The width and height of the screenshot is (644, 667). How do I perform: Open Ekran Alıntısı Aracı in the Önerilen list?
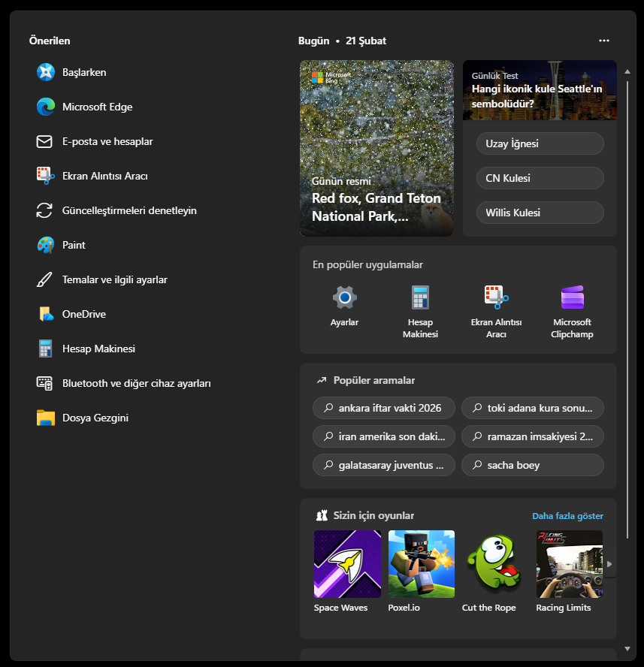point(92,176)
